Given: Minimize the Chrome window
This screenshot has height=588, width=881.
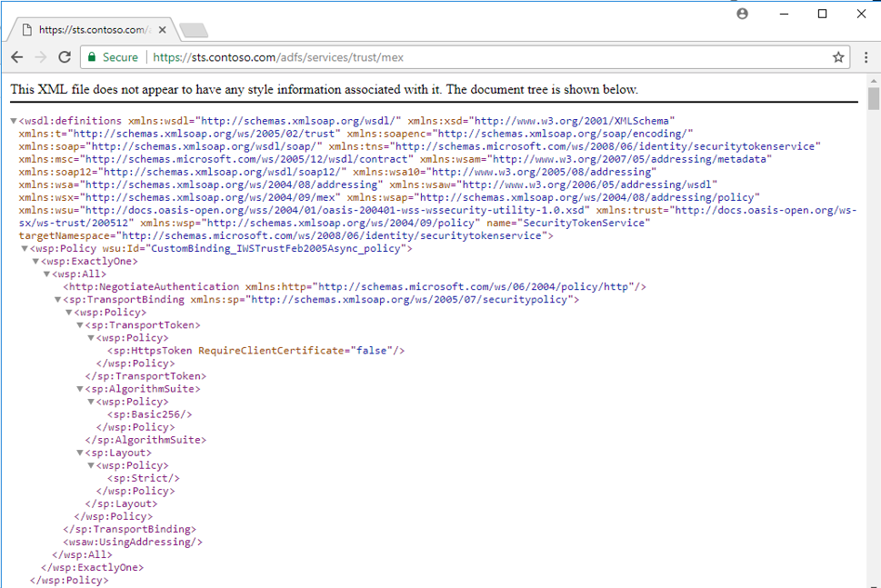Looking at the screenshot, I should point(784,14).
